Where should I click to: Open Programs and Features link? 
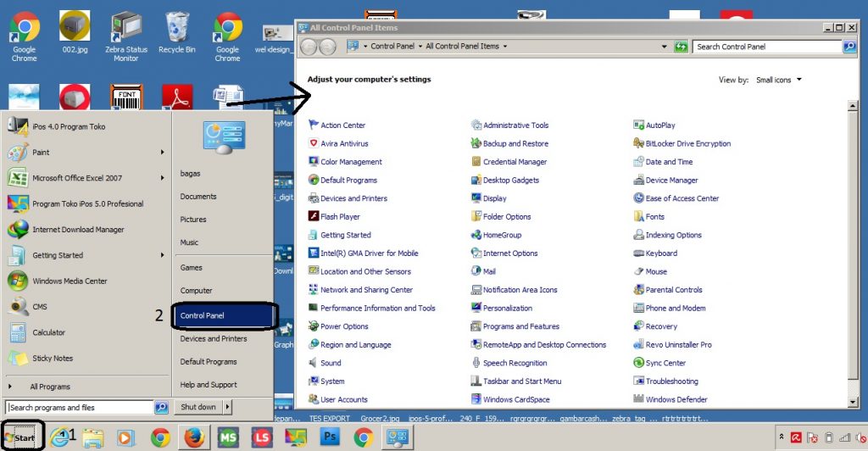tap(521, 326)
